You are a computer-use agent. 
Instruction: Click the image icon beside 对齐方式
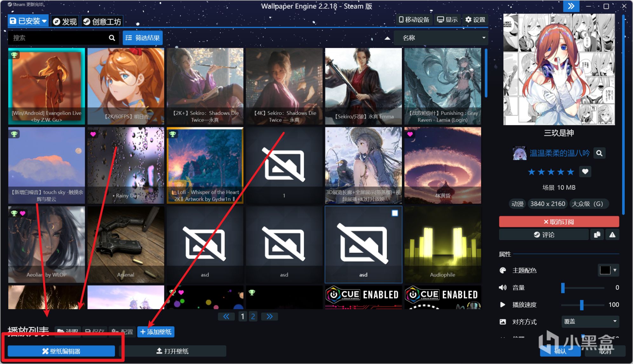click(502, 322)
